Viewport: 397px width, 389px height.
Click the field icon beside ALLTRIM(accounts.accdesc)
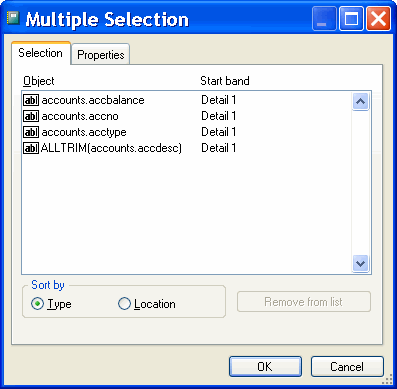tap(31, 148)
